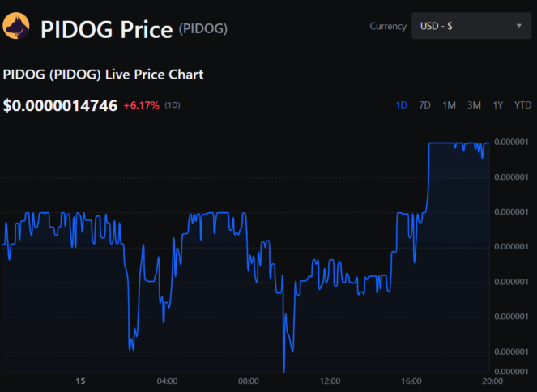This screenshot has width=537, height=392.
Task: Click the topmost 0.000001 price axis label
Action: [511, 142]
